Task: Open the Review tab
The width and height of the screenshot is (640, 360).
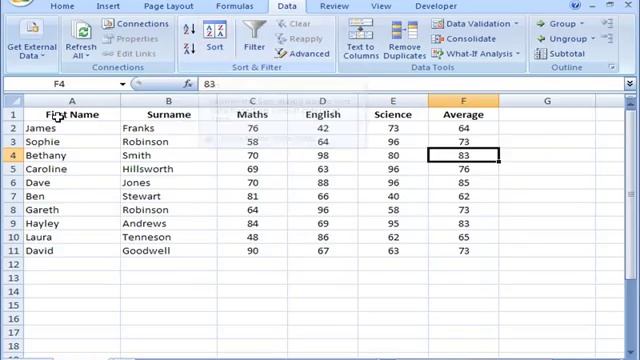Action: (x=334, y=6)
